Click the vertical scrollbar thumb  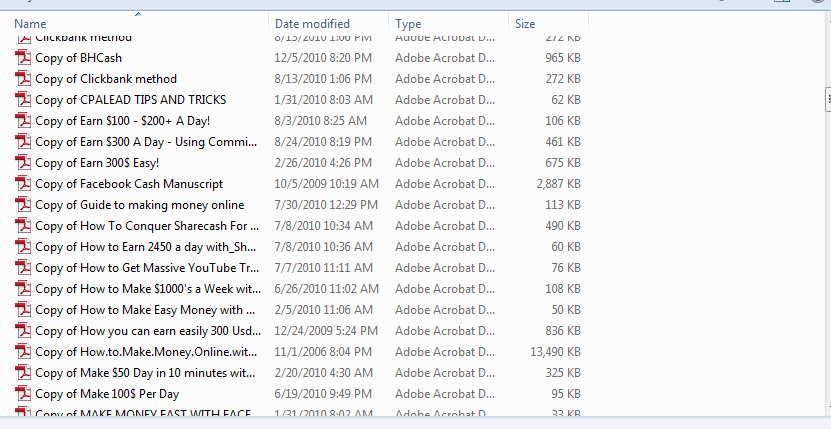click(x=828, y=99)
